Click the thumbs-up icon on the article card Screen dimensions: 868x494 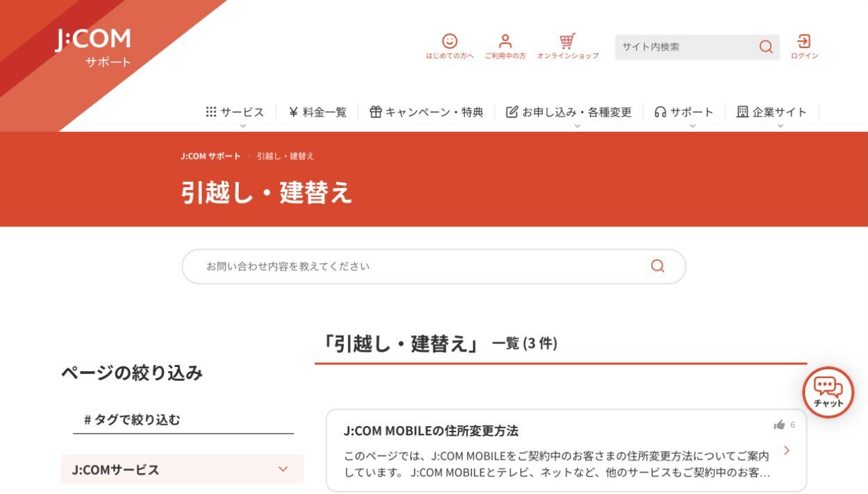click(779, 425)
